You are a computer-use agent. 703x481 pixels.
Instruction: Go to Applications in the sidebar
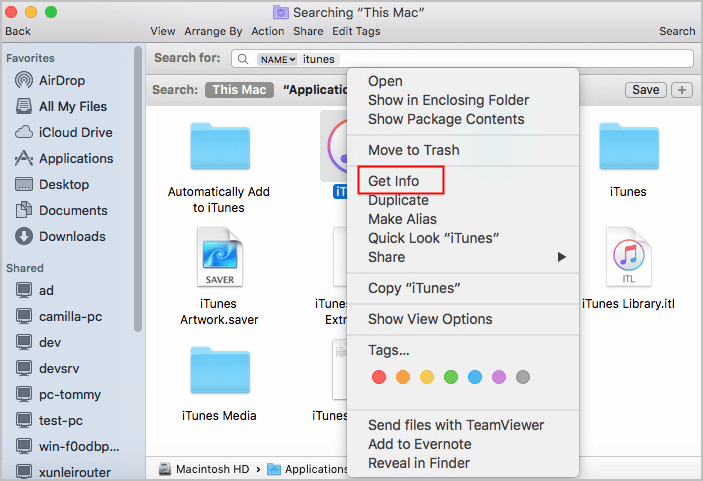tap(64, 159)
